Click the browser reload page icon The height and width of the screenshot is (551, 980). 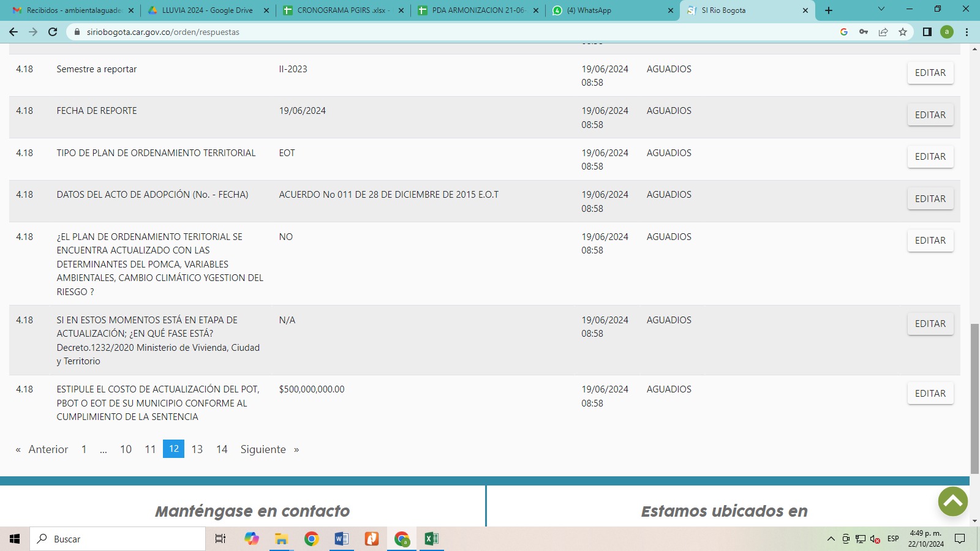click(53, 32)
